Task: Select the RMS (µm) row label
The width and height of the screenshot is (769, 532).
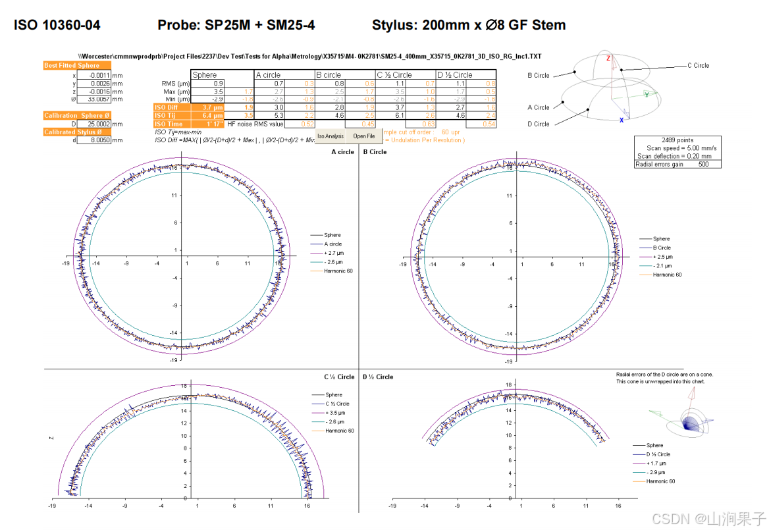Action: (176, 84)
